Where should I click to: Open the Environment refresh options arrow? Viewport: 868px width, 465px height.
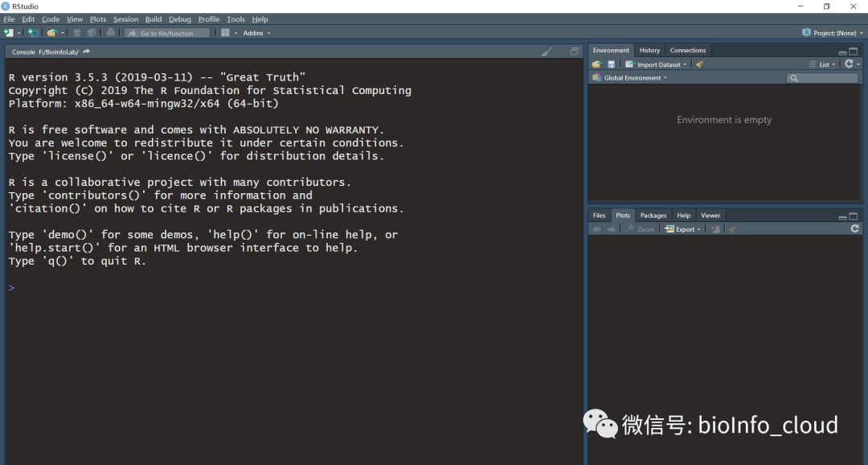pyautogui.click(x=858, y=65)
